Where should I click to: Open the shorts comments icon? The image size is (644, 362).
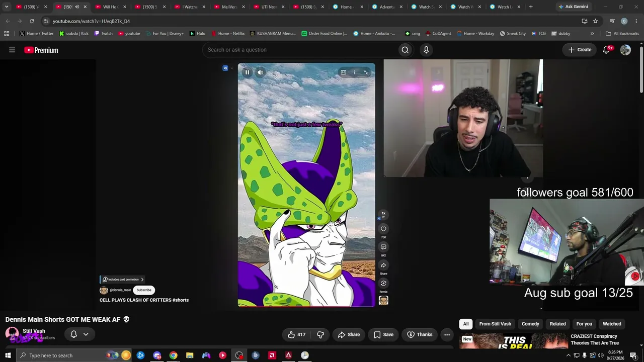tap(383, 247)
